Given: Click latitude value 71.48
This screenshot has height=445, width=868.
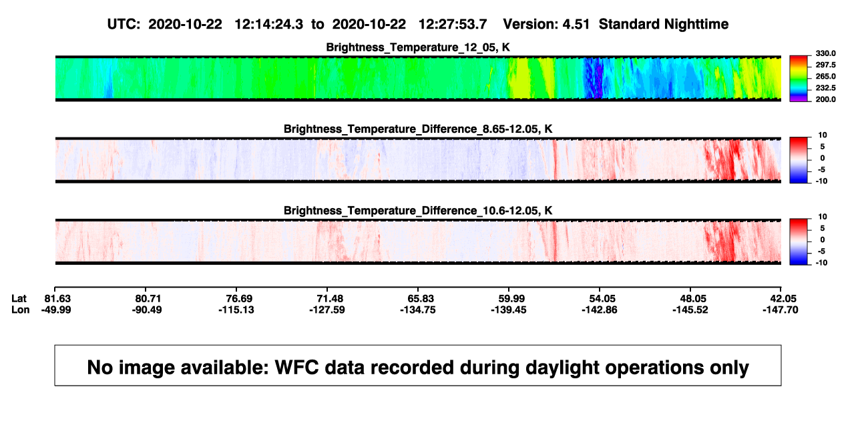Looking at the screenshot, I should tap(329, 298).
